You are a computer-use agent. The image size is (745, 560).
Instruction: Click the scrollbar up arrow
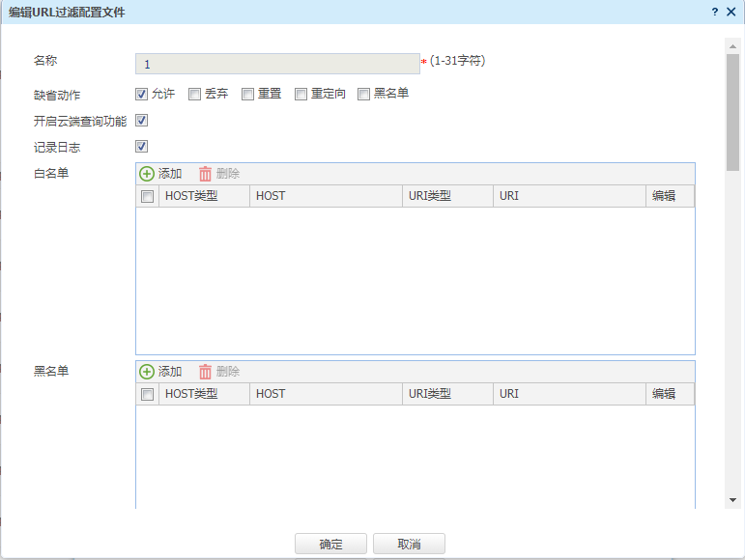732,46
